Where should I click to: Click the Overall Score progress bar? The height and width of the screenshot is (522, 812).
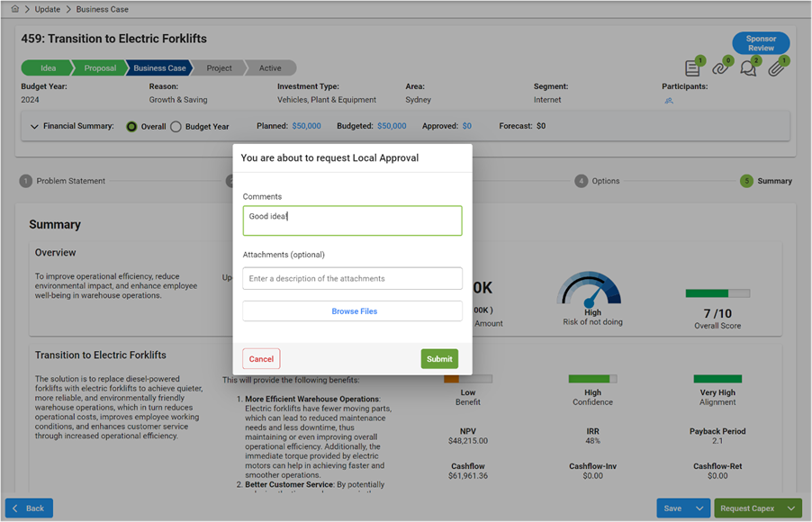click(x=717, y=292)
